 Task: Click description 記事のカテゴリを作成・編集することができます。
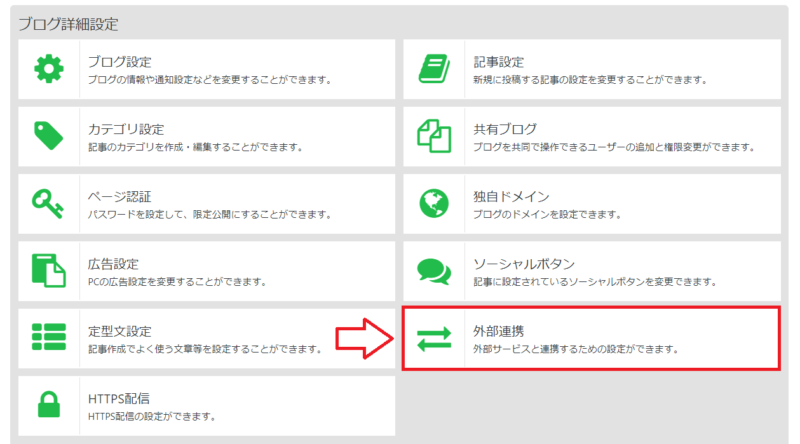click(195, 147)
